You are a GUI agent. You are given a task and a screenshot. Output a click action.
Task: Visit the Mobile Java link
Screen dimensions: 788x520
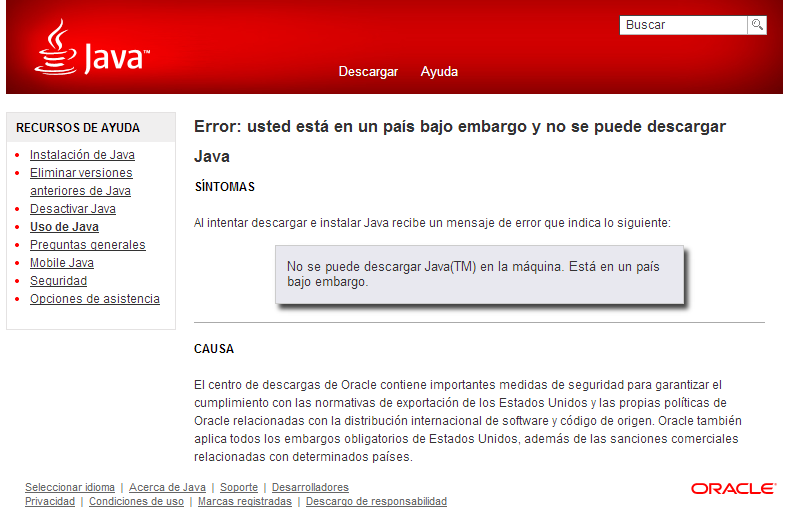62,263
